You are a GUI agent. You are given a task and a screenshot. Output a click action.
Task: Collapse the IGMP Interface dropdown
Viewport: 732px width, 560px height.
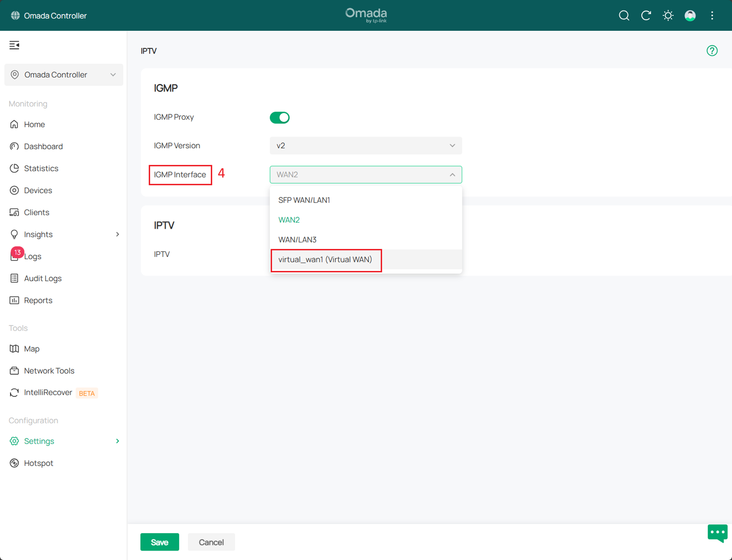(x=452, y=175)
